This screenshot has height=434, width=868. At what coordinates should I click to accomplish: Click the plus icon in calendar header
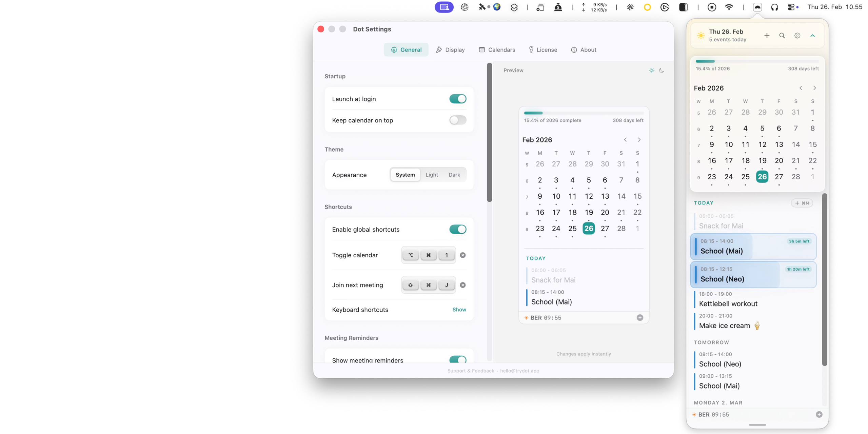tap(766, 36)
